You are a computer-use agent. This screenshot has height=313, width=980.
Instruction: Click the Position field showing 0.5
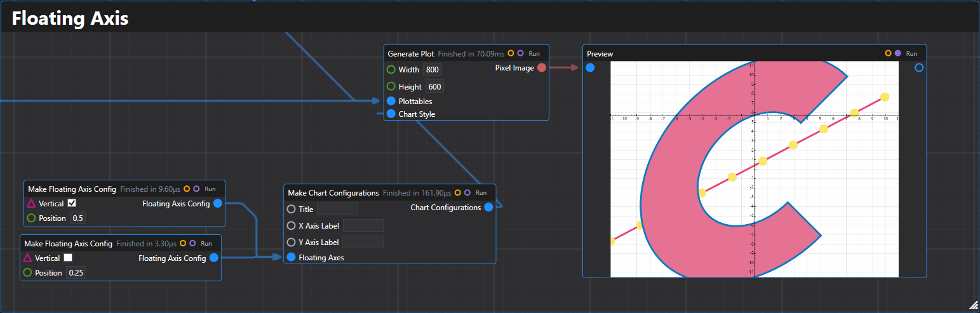[x=77, y=218]
